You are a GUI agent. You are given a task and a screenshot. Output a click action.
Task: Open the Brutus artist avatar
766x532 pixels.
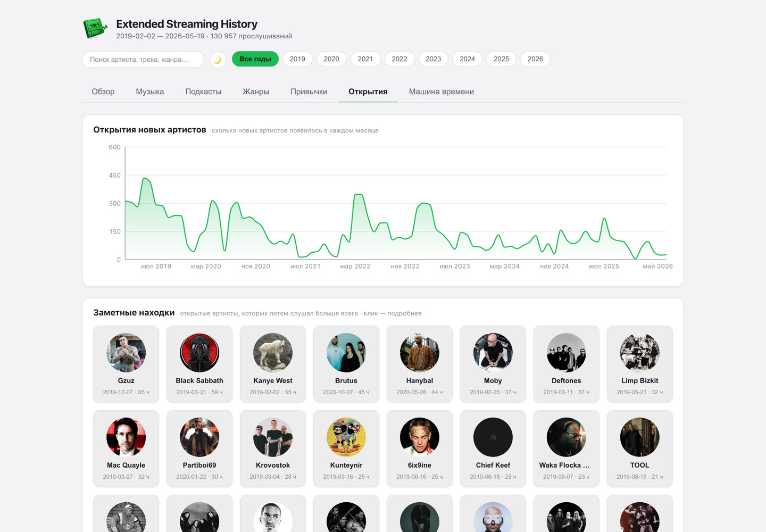click(346, 353)
